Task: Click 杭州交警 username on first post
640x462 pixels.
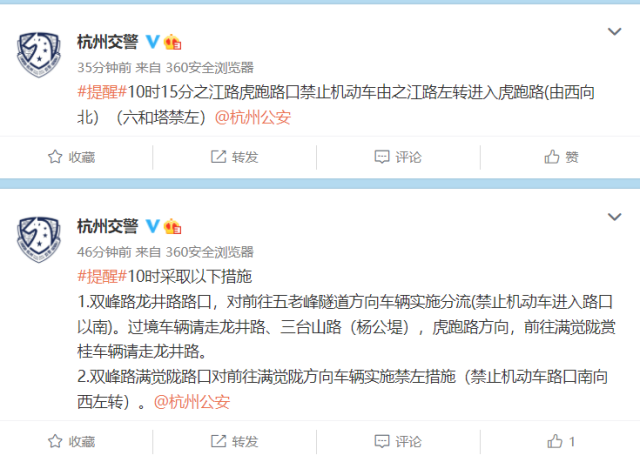Action: [x=108, y=42]
